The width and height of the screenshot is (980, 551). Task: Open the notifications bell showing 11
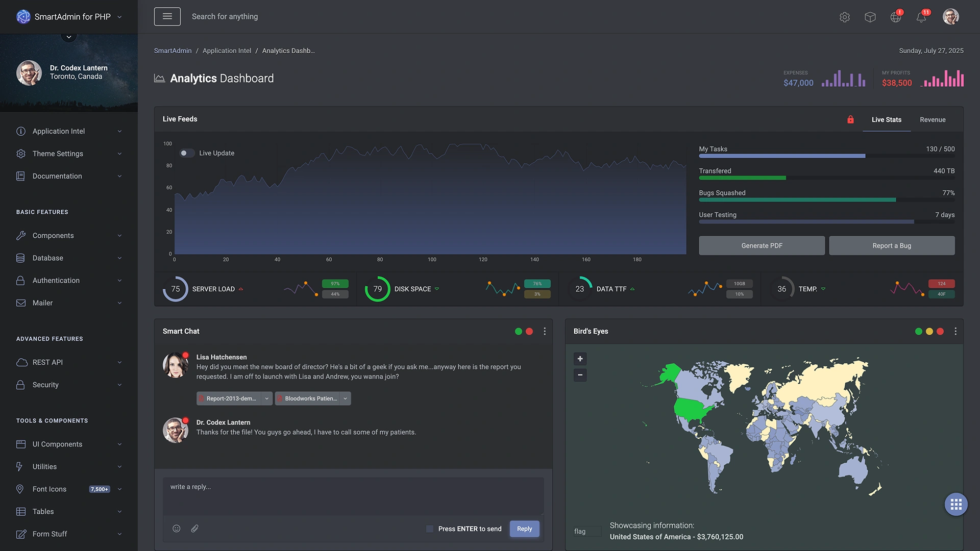coord(921,17)
